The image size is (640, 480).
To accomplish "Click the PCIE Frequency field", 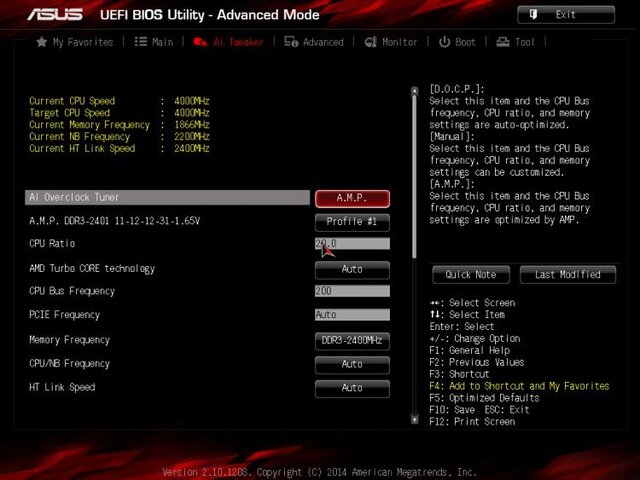I will tap(352, 315).
